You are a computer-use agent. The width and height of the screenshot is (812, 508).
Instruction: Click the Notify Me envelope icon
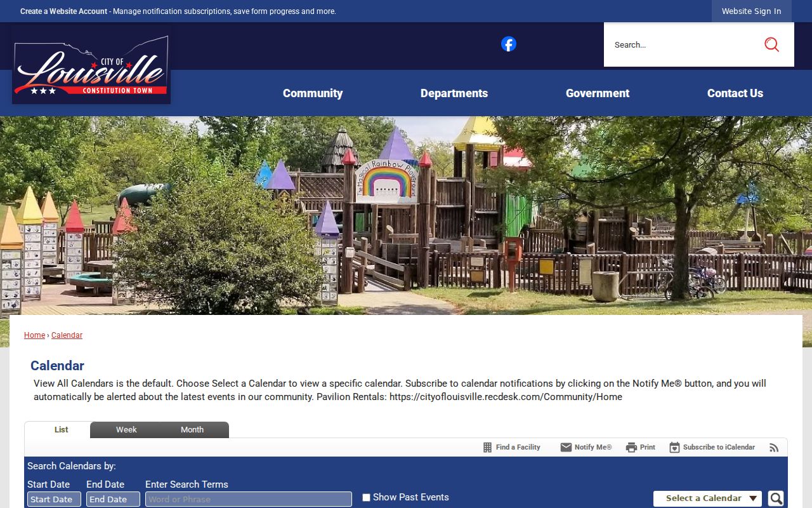point(566,448)
